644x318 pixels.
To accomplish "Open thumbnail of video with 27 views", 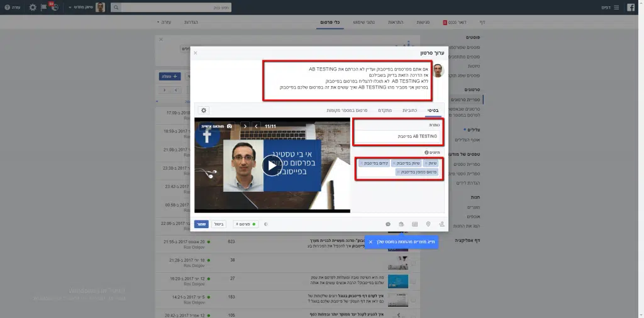I will click(398, 282).
